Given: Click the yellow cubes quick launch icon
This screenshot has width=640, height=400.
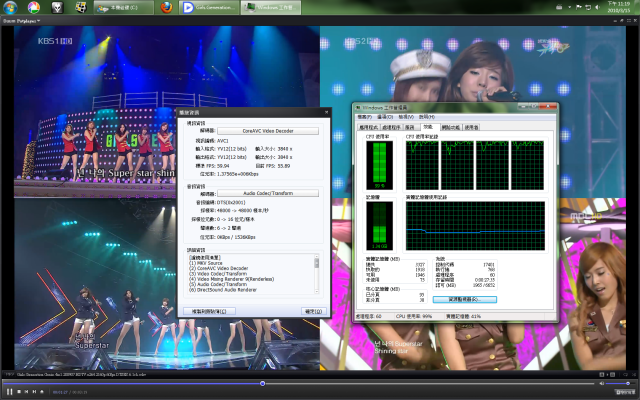Looking at the screenshot, I should click(80, 7).
